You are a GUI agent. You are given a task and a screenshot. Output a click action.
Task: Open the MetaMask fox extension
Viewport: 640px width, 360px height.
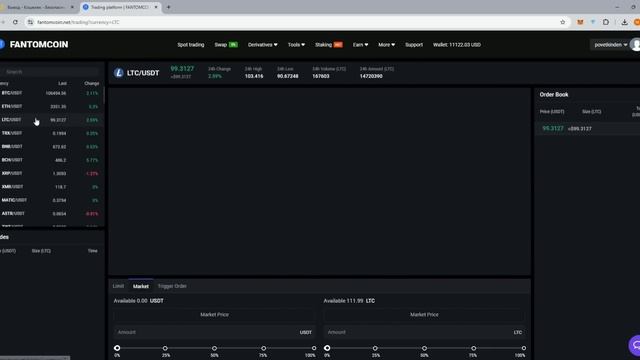(580, 22)
